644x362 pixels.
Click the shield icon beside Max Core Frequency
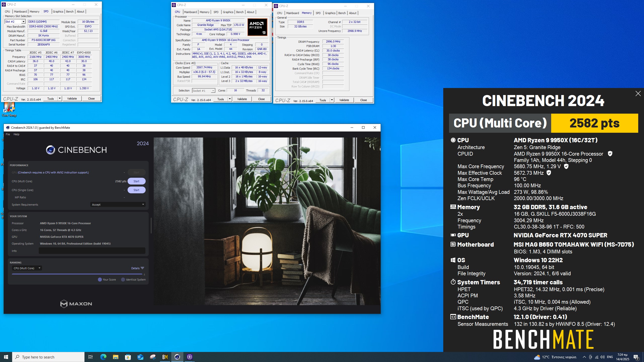tap(566, 166)
